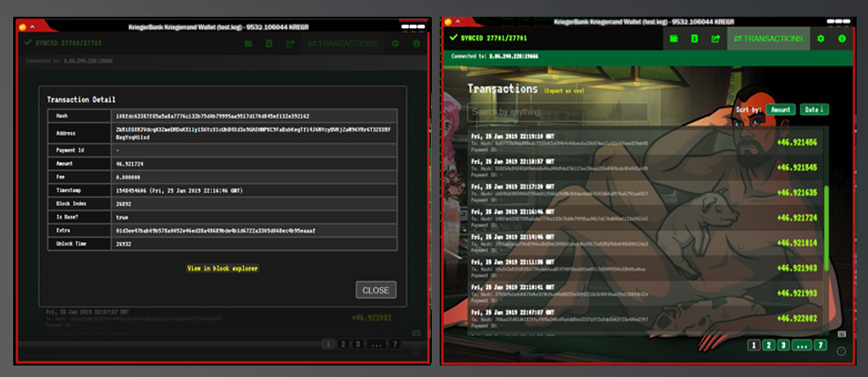Click Fee value 0.000000
Screen dimensions: 868x377
pos(128,177)
